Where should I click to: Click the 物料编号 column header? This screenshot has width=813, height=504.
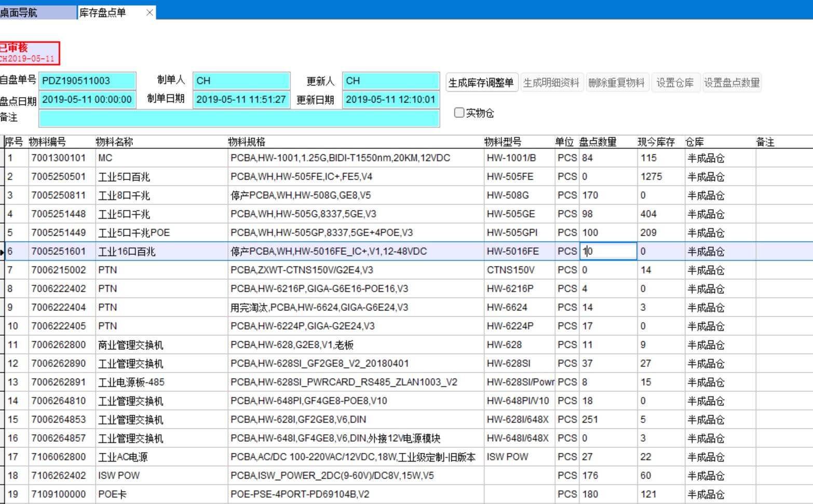pos(47,142)
